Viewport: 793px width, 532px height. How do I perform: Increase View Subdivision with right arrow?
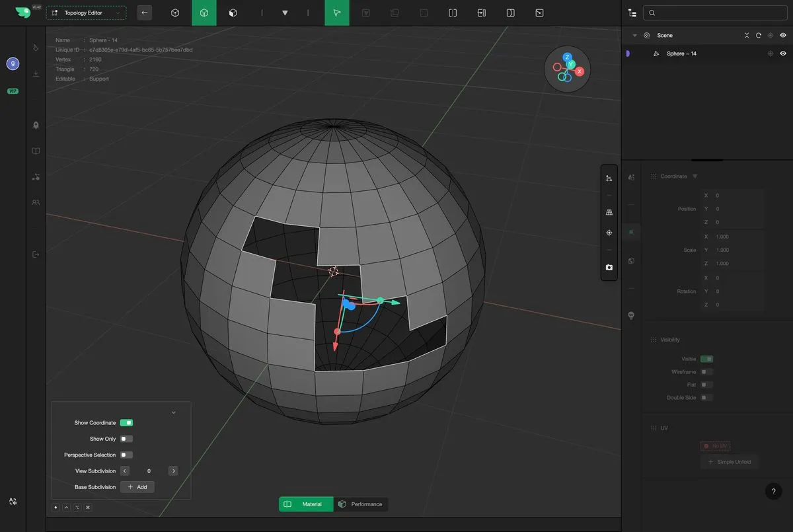click(x=173, y=471)
